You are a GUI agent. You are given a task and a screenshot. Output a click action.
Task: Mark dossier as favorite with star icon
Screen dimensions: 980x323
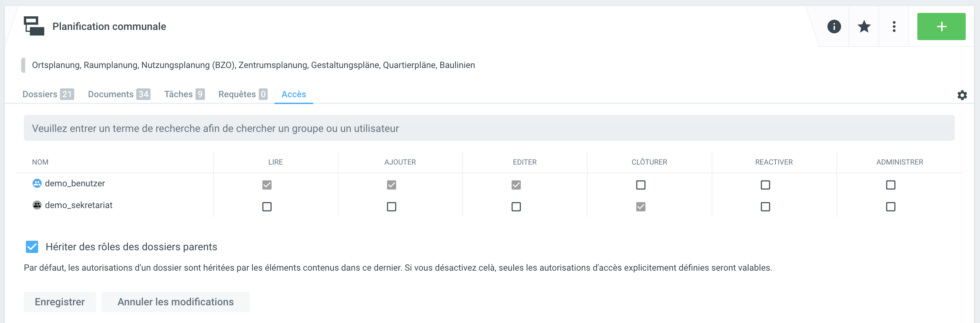point(864,27)
